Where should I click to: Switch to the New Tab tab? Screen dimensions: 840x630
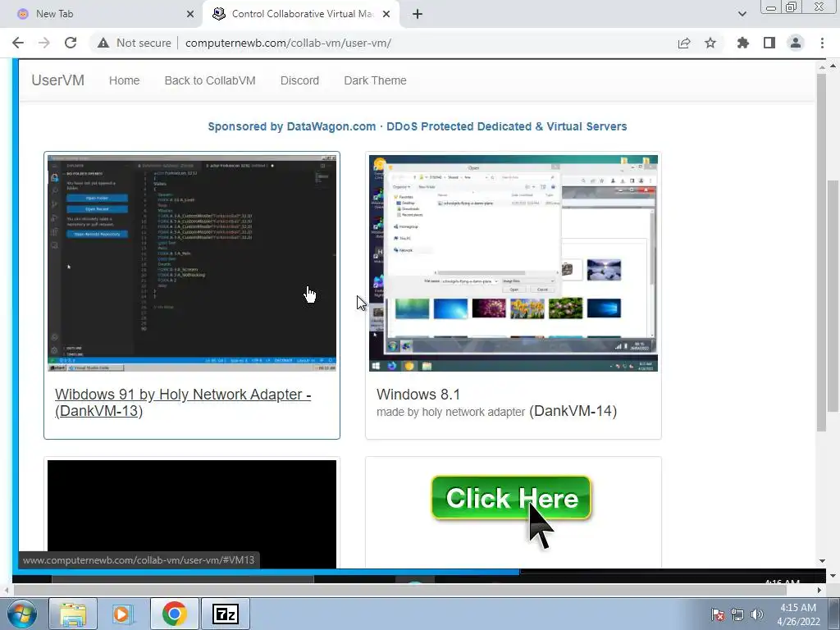[x=102, y=15]
